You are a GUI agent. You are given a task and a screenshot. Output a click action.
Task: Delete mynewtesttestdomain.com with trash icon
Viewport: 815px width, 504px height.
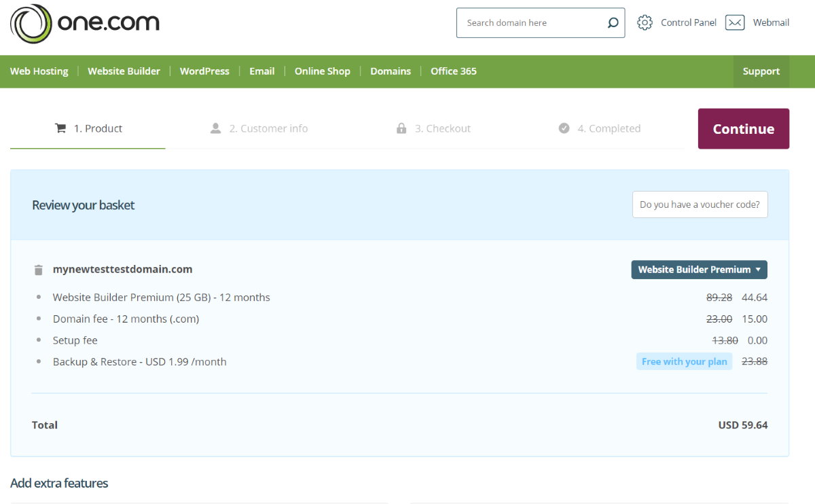coord(39,270)
